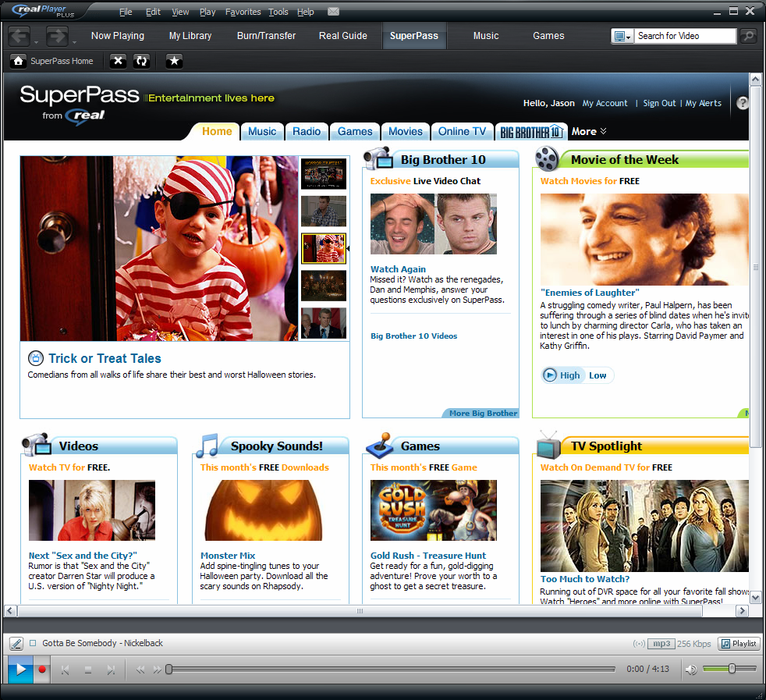The width and height of the screenshot is (766, 700).
Task: Open clip info edit pencil icon
Action: (16, 644)
